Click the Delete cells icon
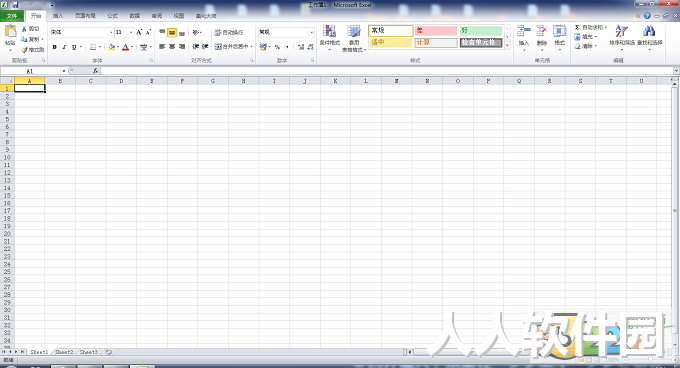680x368 pixels. pyautogui.click(x=542, y=31)
